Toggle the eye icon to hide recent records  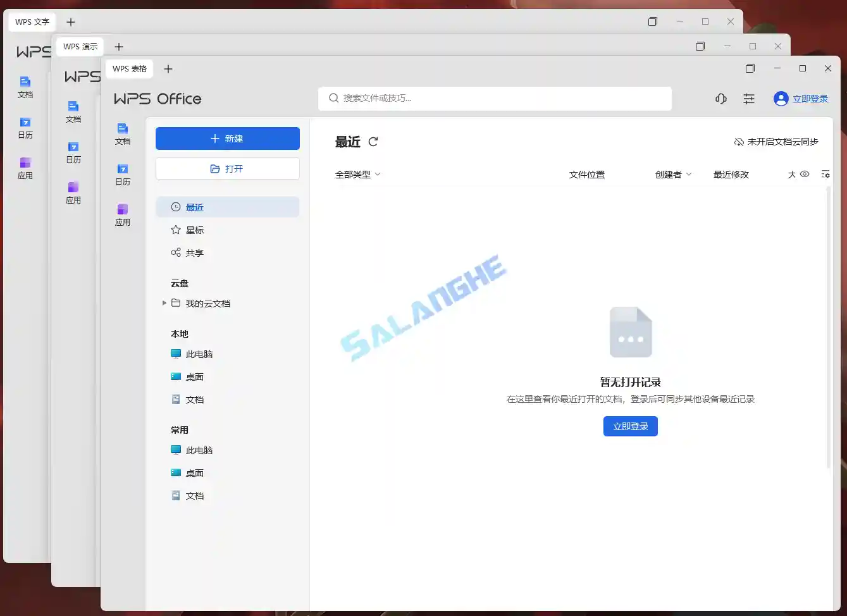point(804,174)
